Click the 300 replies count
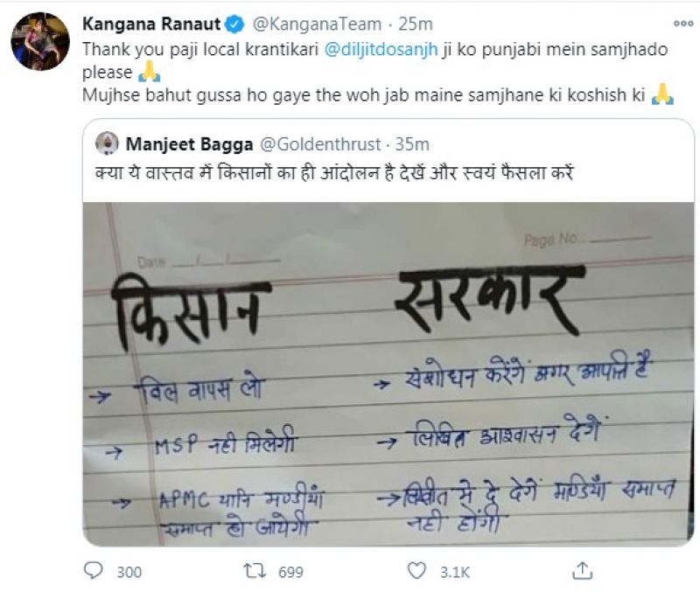The image size is (700, 592). pos(129,572)
